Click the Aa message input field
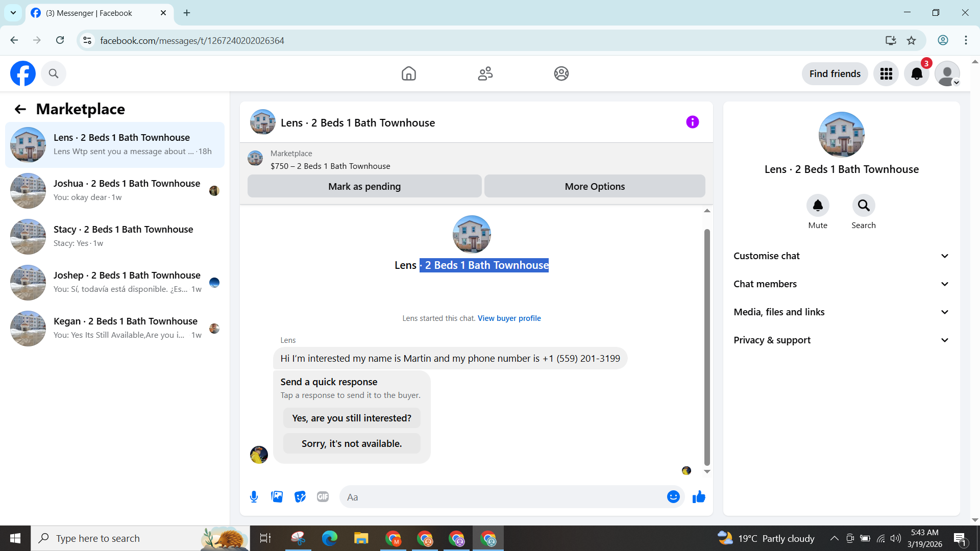This screenshot has width=980, height=551. [x=503, y=497]
